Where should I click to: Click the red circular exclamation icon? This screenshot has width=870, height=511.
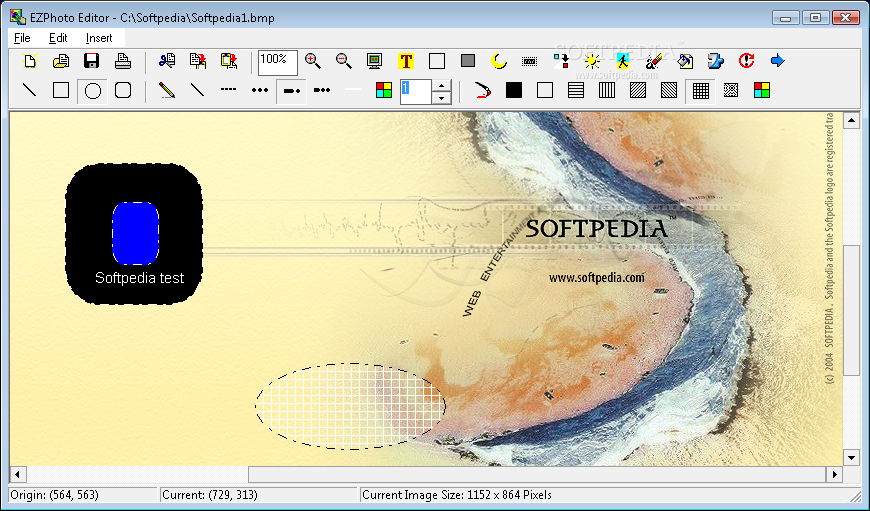[747, 61]
